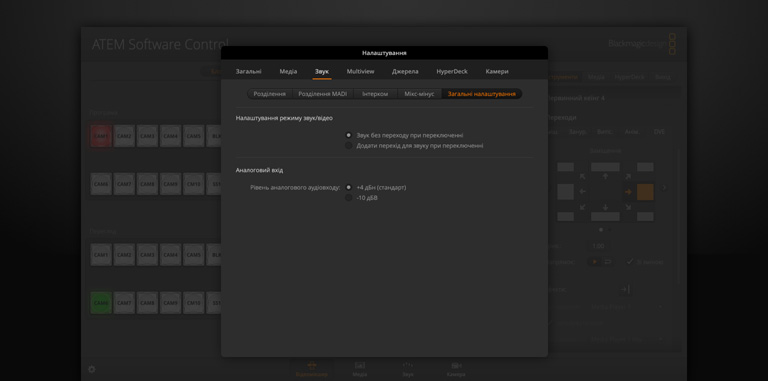Open the upper Media Player source dropdown
The image size is (768, 381).
[x=626, y=307]
